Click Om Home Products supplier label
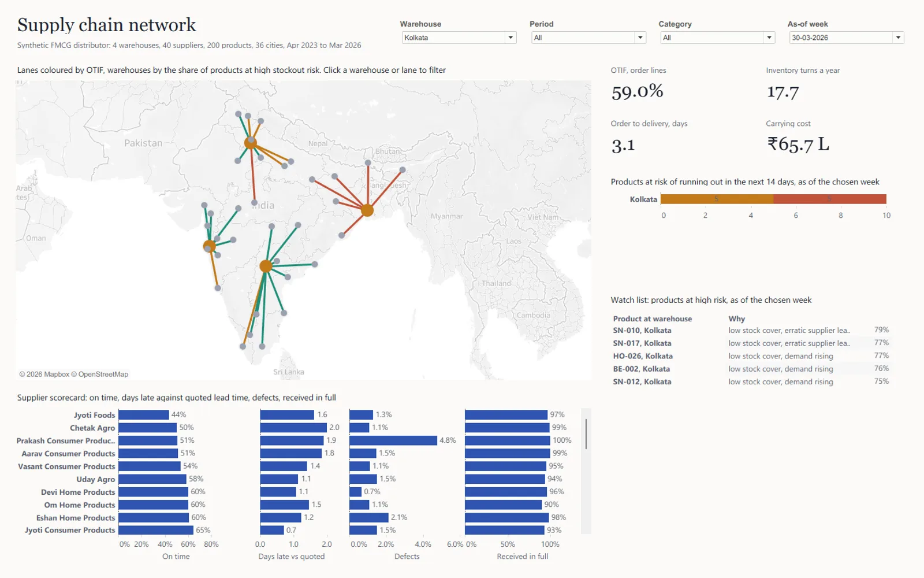The image size is (924, 578). [80, 505]
